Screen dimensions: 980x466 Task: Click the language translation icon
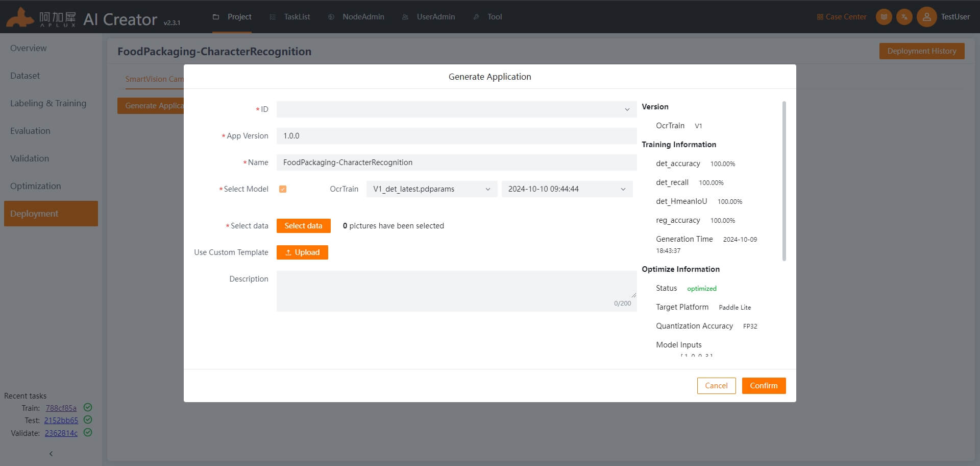(x=904, y=17)
